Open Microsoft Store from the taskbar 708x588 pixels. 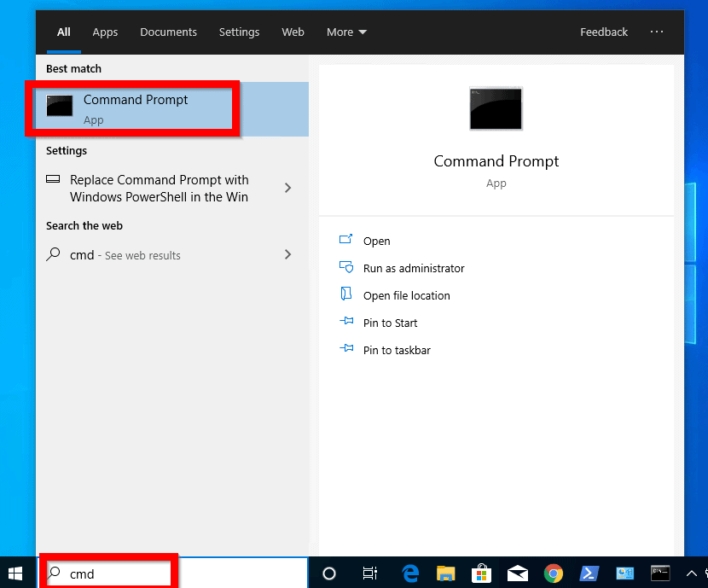482,573
